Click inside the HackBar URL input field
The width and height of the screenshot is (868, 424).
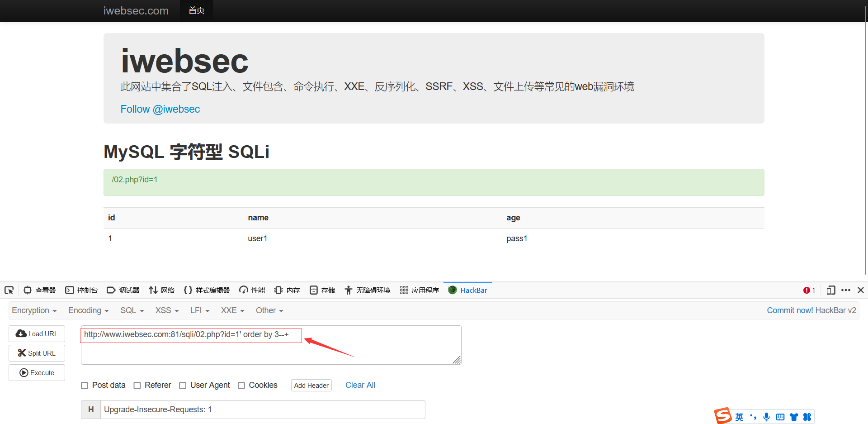coord(190,335)
